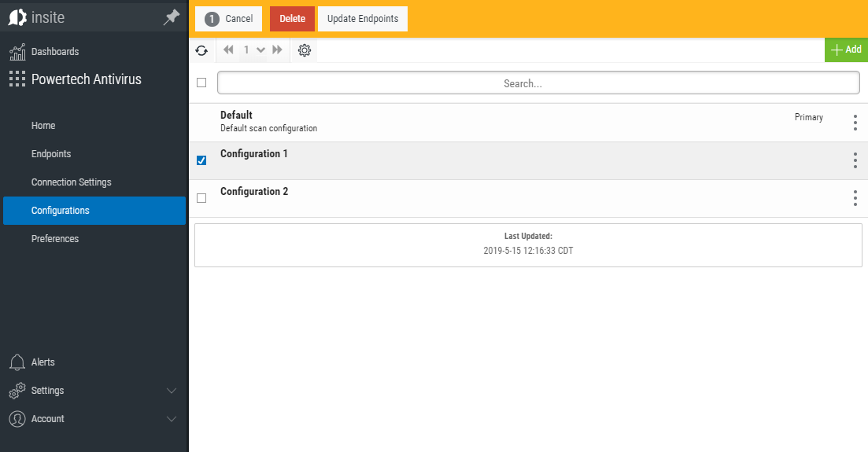Click Update Endpoints button
The height and width of the screenshot is (452, 868).
[x=363, y=19]
